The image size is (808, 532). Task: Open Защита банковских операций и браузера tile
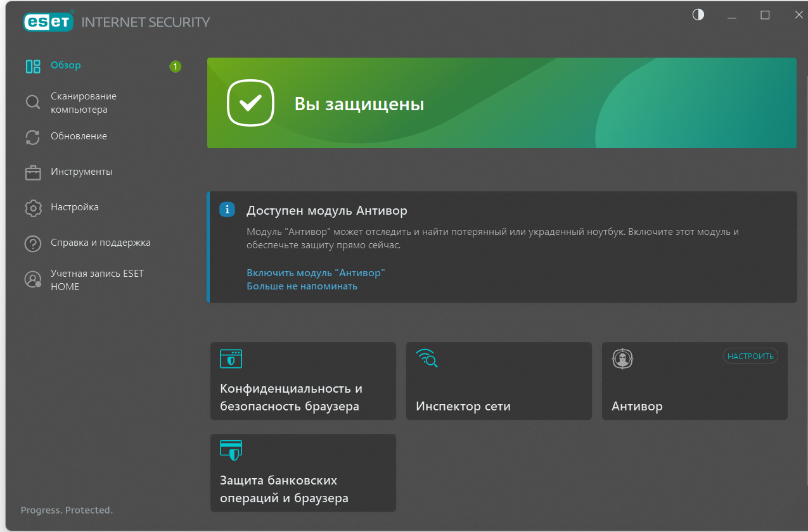(x=303, y=472)
